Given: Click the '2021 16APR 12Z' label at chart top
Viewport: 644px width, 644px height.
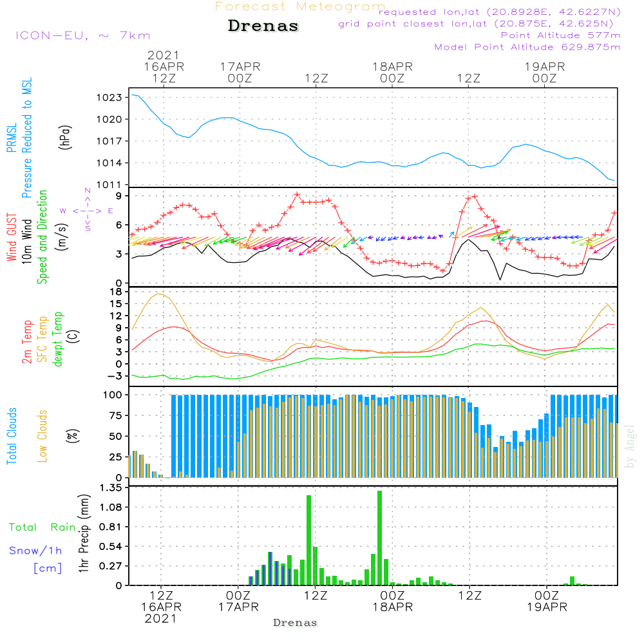Looking at the screenshot, I should [164, 66].
